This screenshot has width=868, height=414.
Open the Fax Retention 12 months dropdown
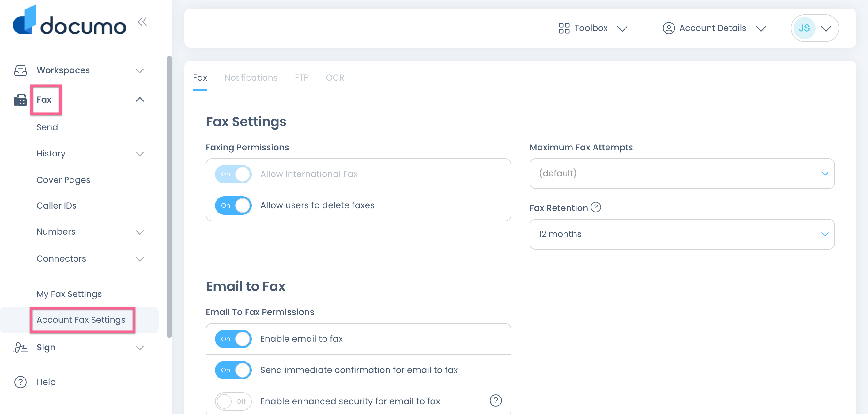click(x=682, y=235)
